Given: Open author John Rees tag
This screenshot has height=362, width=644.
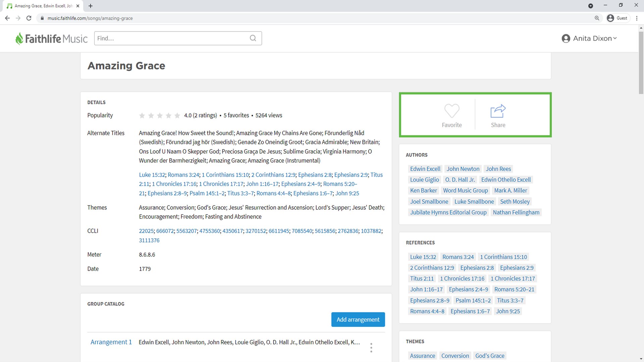Looking at the screenshot, I should pyautogui.click(x=498, y=169).
